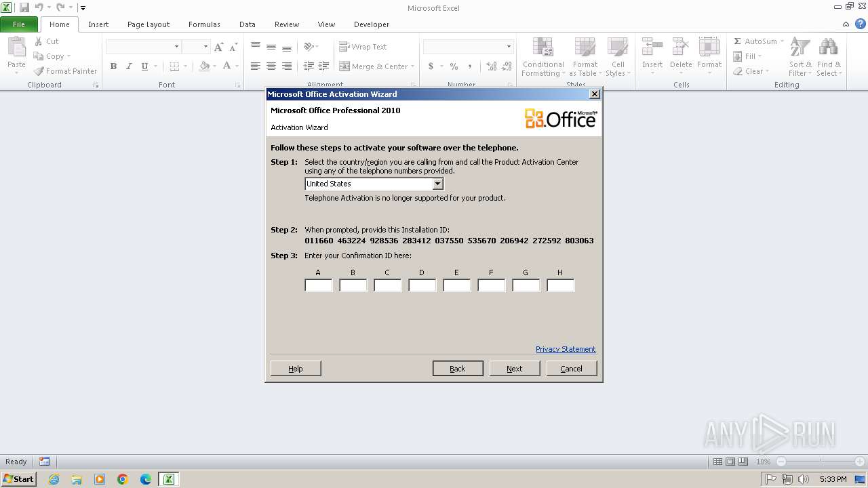Click the Cancel button in wizard

pyautogui.click(x=572, y=369)
